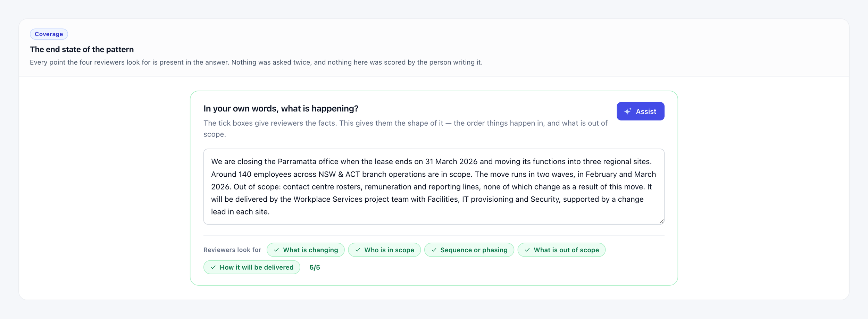Select the Sequence or phasing chip

click(469, 250)
